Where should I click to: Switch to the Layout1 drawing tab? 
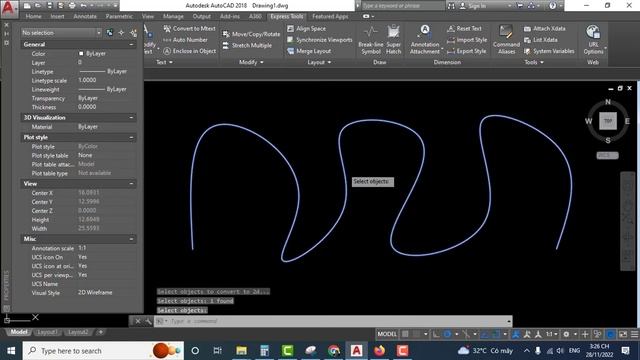(x=47, y=332)
